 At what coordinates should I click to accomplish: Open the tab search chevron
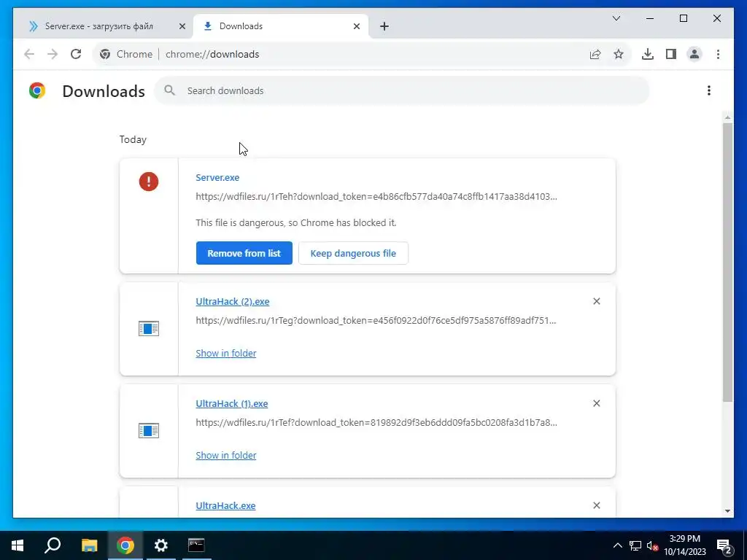pos(616,18)
